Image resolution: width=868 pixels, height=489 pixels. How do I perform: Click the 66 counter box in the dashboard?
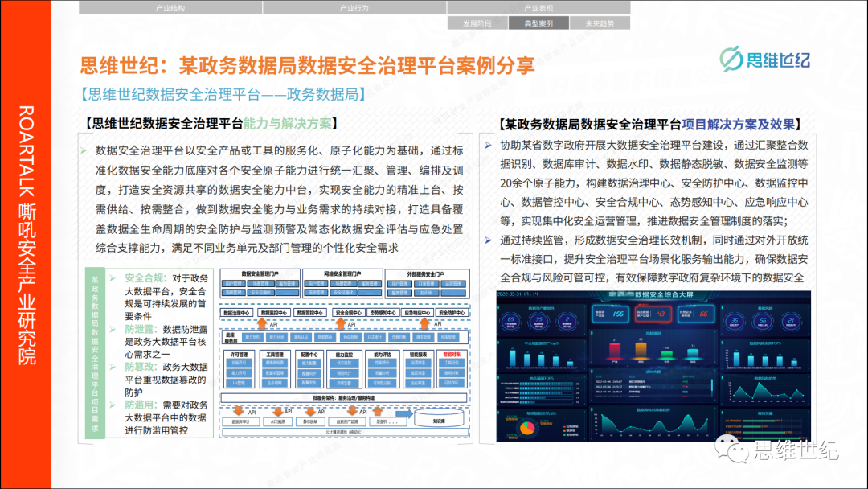(695, 314)
